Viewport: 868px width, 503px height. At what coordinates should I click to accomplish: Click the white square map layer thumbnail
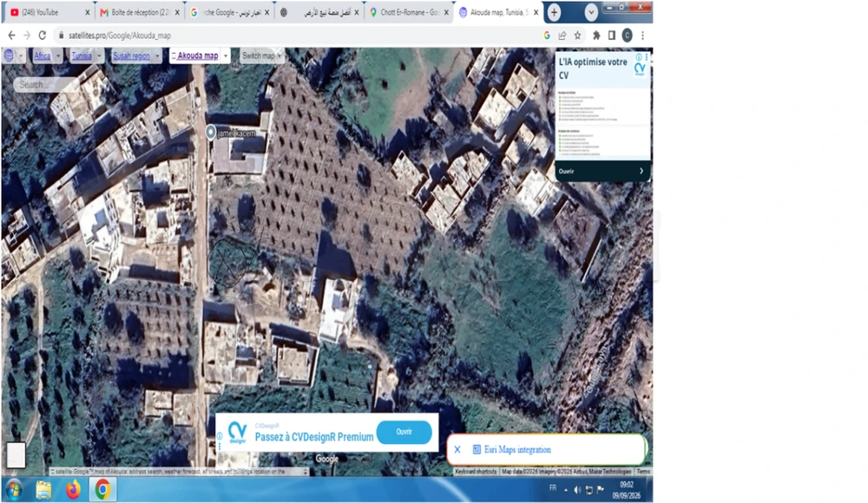tap(16, 454)
